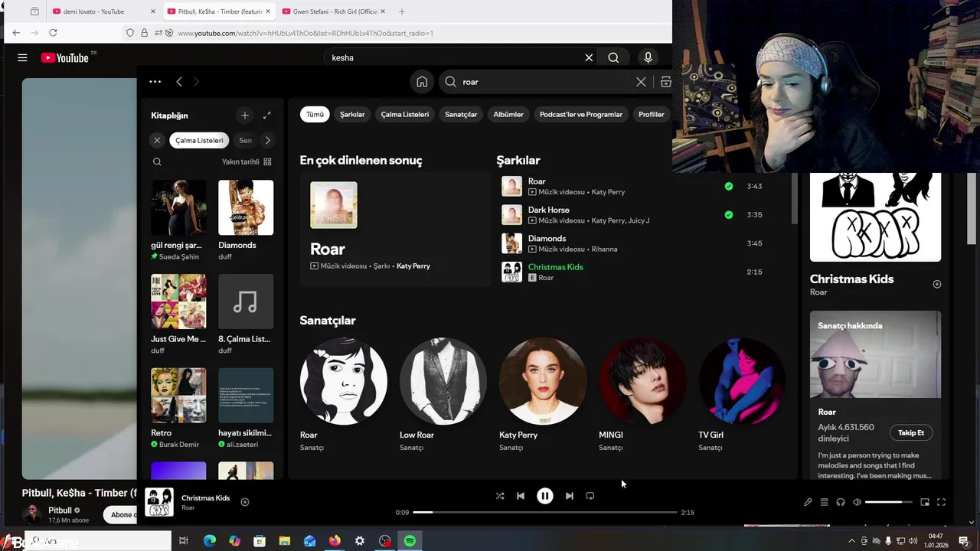Open the MINGI artist profile
The image size is (980, 551).
point(642,381)
